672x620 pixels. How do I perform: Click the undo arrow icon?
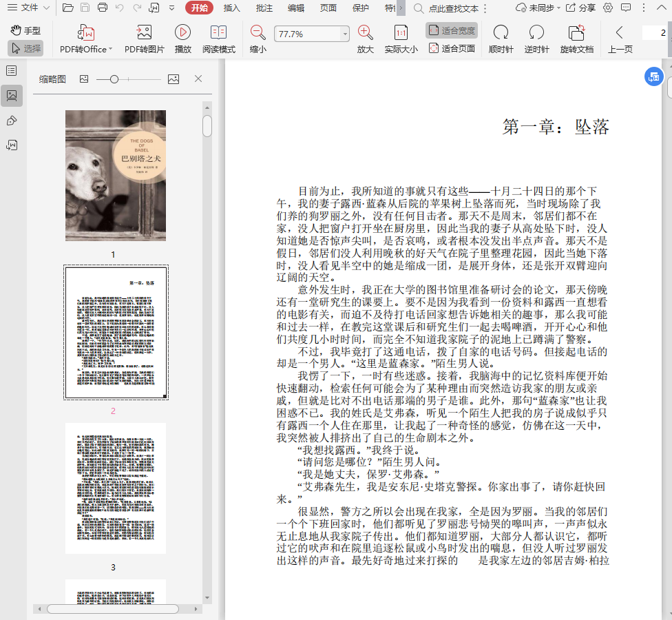120,8
